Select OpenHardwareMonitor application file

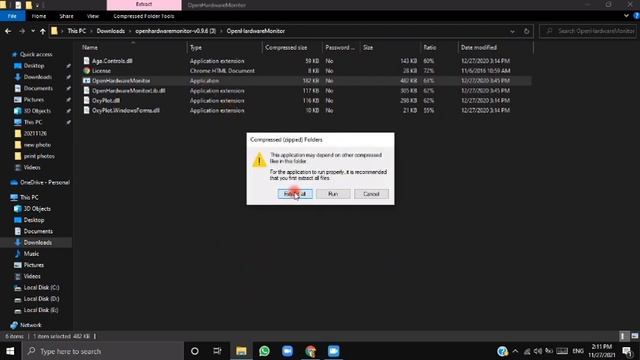coord(121,81)
